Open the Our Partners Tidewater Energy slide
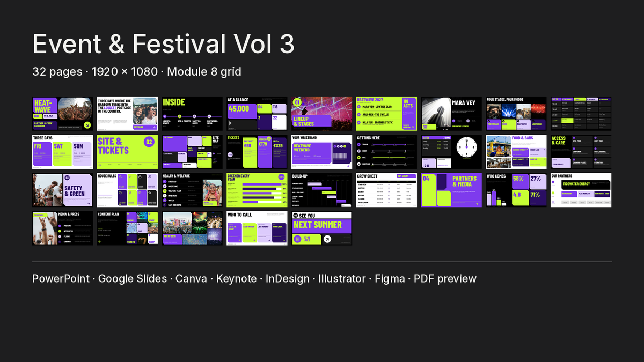Screen dimensions: 644x362 click(x=581, y=190)
